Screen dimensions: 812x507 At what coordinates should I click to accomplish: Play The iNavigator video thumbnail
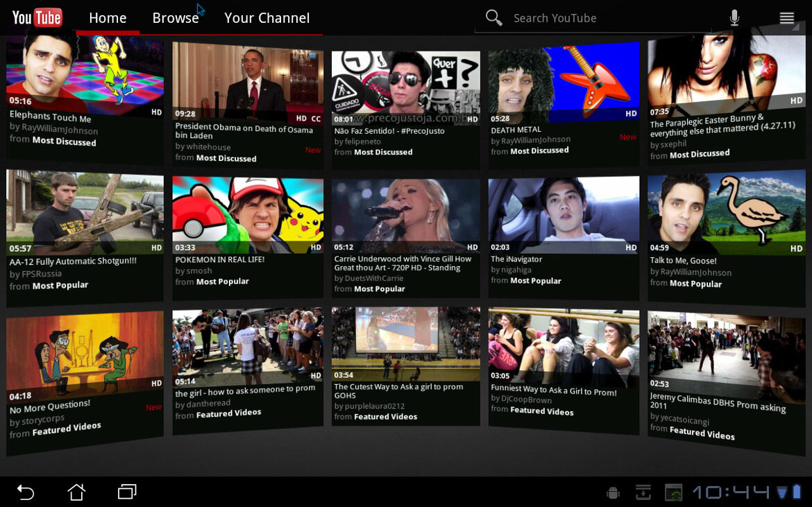(x=564, y=215)
